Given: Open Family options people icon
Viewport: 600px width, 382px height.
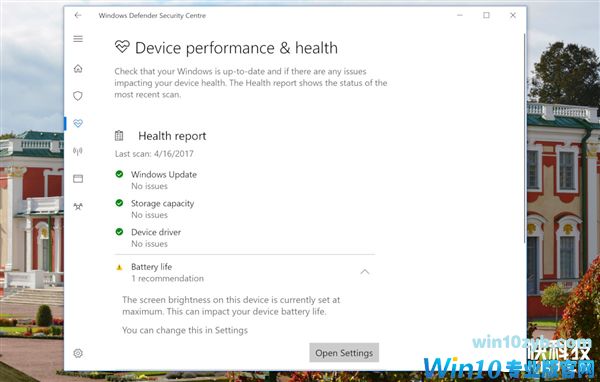Looking at the screenshot, I should pyautogui.click(x=78, y=206).
